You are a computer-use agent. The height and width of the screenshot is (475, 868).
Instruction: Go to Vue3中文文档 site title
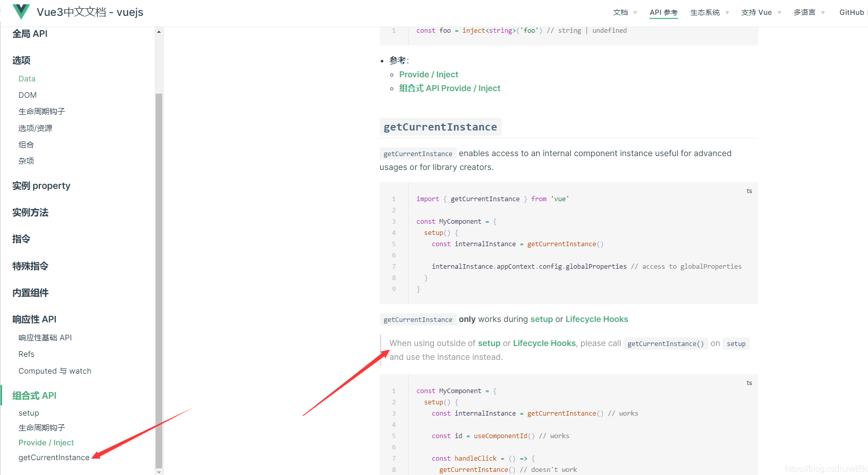coord(90,12)
